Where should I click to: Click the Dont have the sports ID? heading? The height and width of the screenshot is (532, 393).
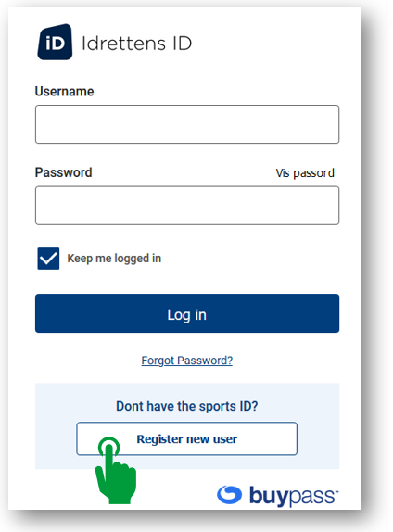tap(187, 406)
